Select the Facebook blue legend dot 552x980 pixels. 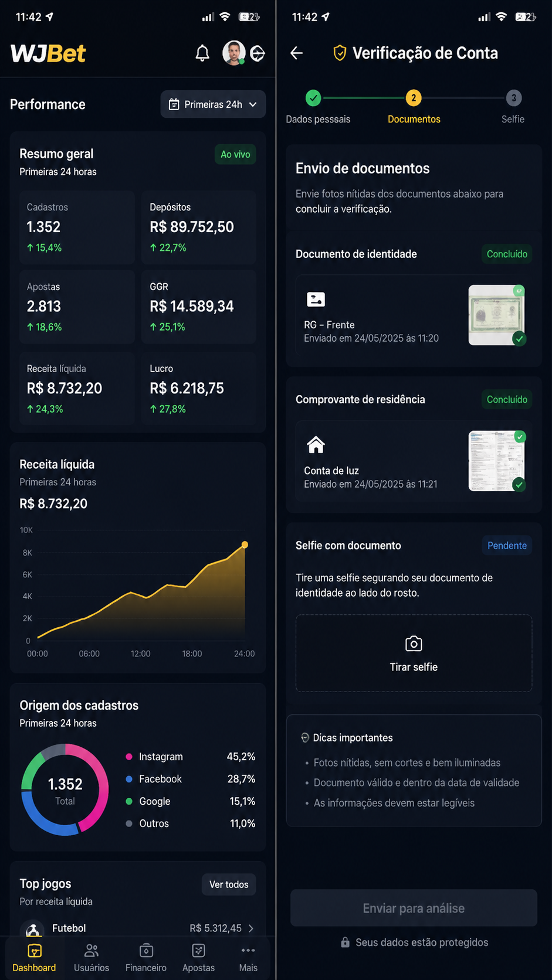click(x=129, y=779)
